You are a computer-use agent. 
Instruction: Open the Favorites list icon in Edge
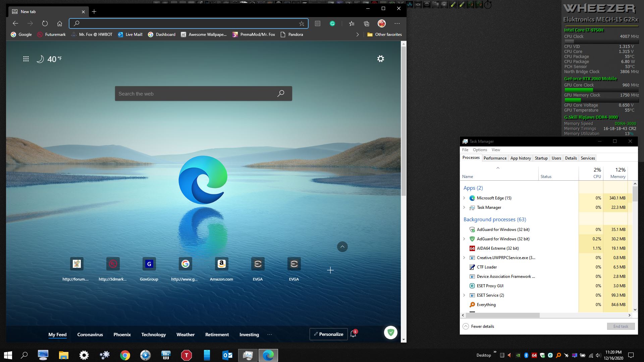click(352, 23)
